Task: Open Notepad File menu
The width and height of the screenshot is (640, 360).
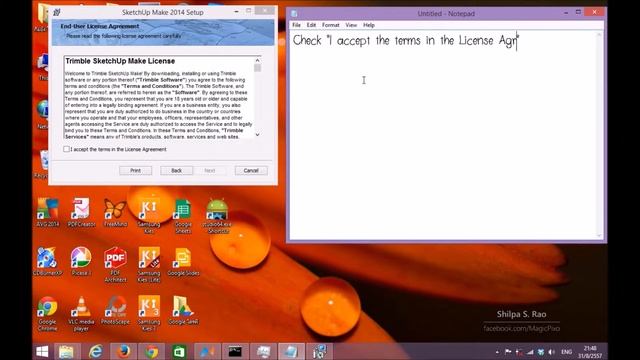Action: point(296,25)
